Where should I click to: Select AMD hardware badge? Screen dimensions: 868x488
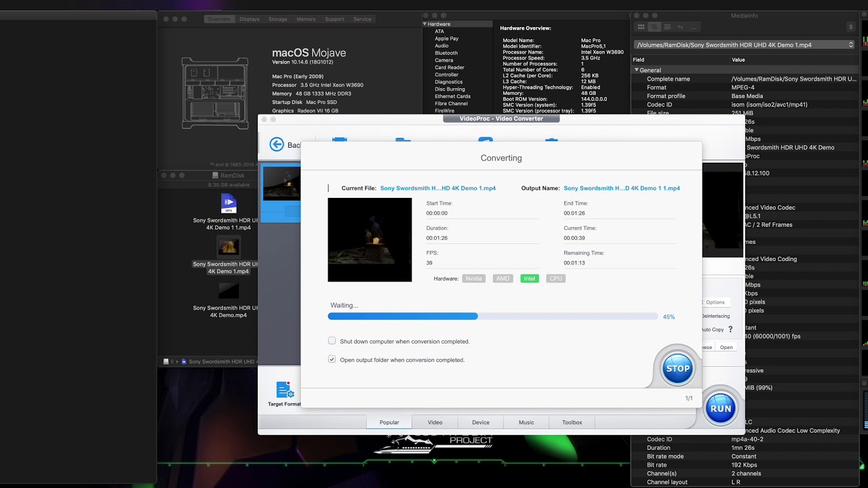click(502, 279)
